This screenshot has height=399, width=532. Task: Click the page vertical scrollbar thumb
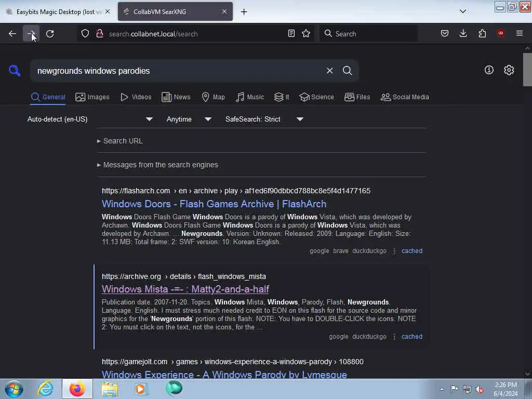coord(527,70)
